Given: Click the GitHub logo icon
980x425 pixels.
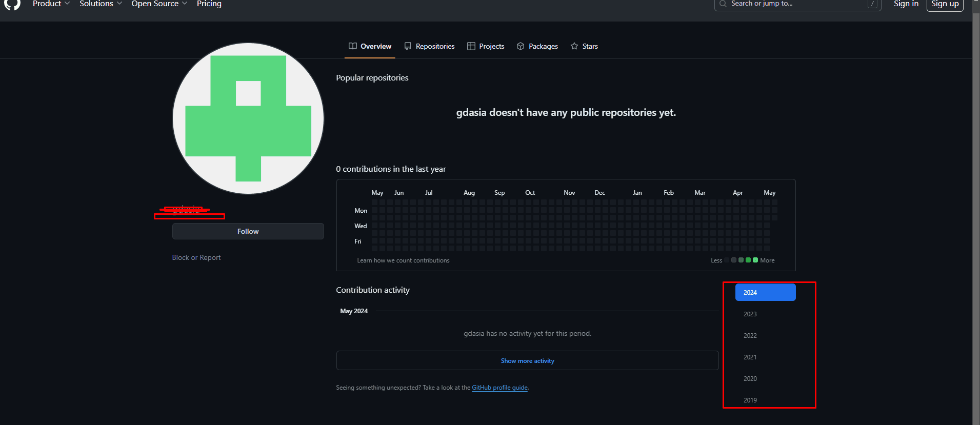Looking at the screenshot, I should tap(12, 4).
